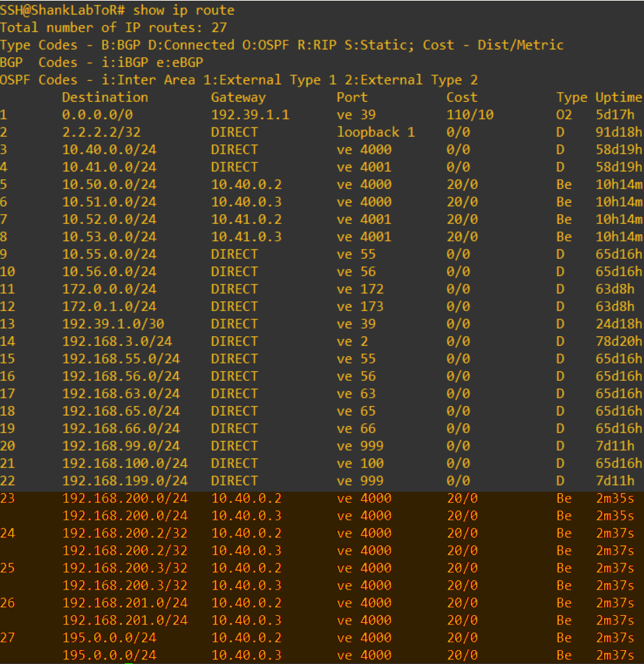Click port 've 66'

point(357,428)
